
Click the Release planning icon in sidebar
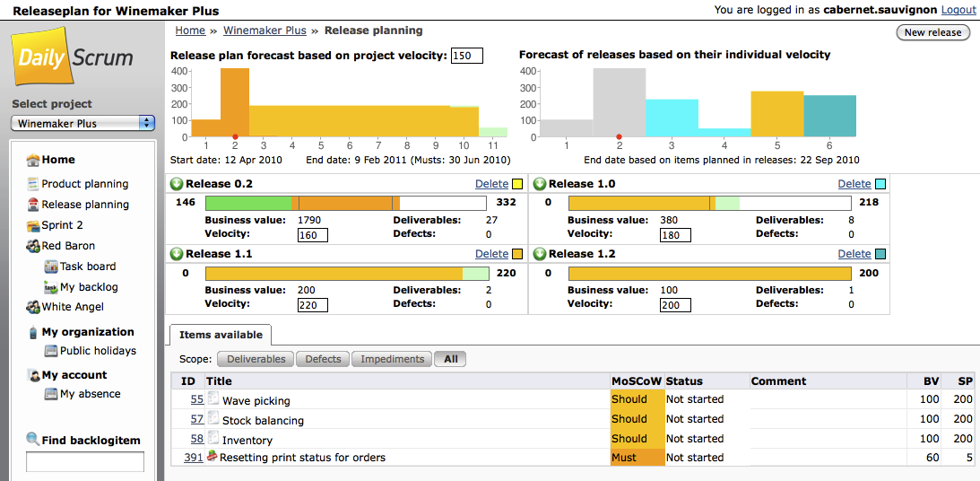pyautogui.click(x=33, y=205)
